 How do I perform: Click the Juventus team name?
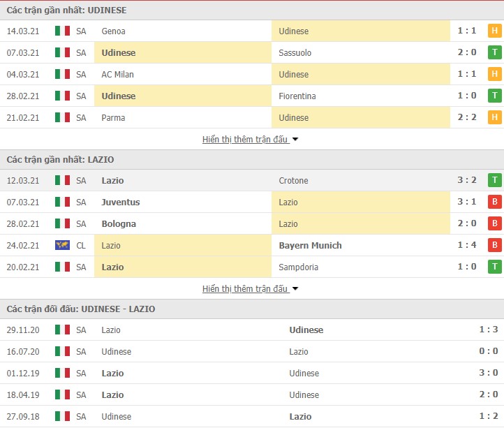point(121,202)
